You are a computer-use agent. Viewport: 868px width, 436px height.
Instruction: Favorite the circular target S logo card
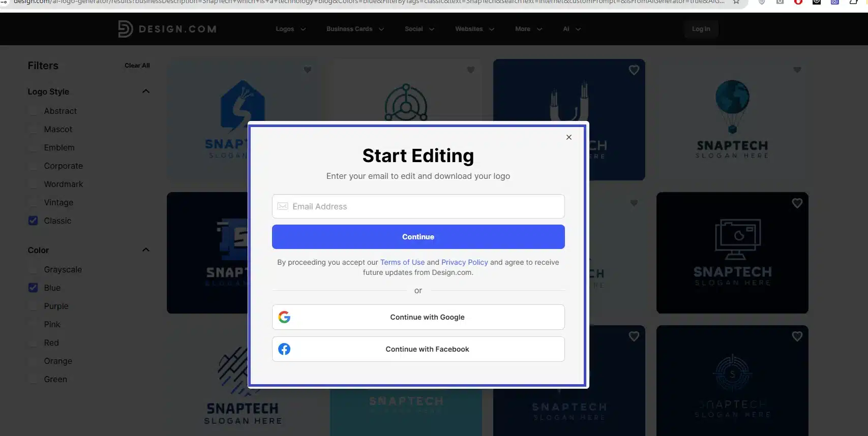(x=797, y=336)
